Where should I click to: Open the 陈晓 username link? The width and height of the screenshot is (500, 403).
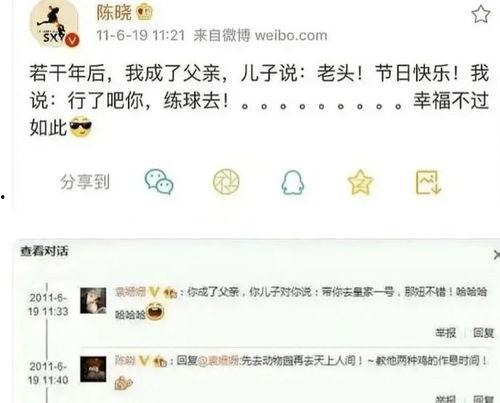click(114, 13)
